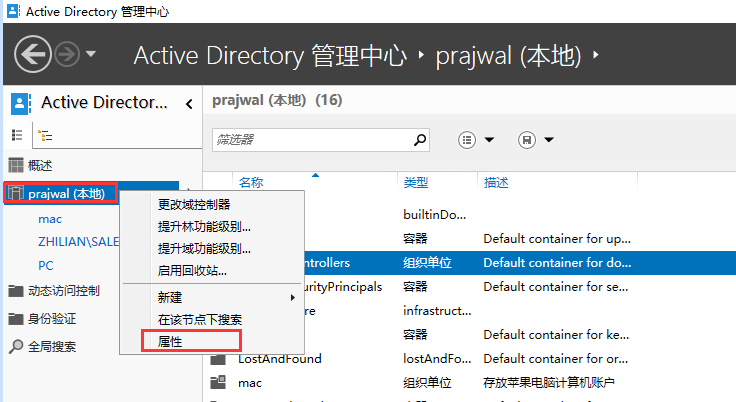The image size is (736, 402).
Task: Switch to tree view navigation tab
Action: 45,136
